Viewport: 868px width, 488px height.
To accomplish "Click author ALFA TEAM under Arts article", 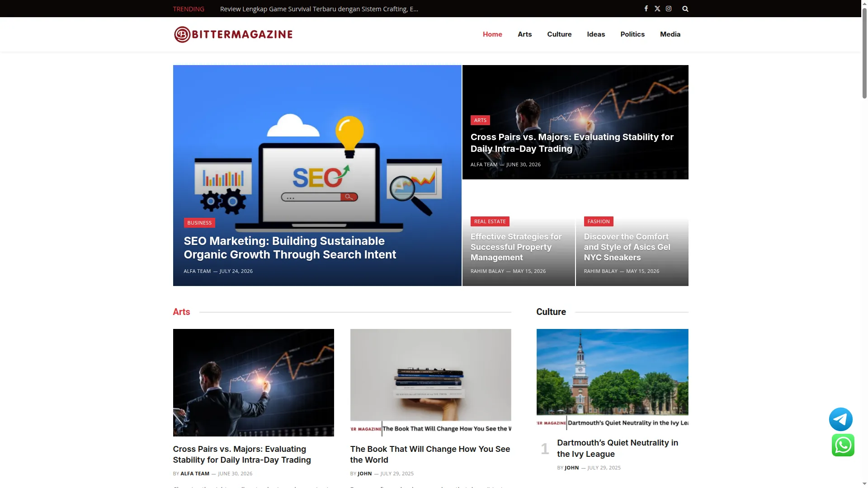I will (x=195, y=474).
